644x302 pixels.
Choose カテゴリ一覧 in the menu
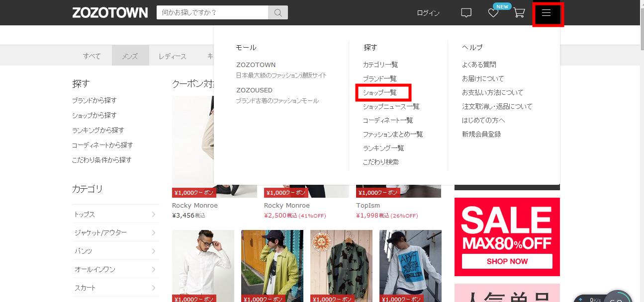pyautogui.click(x=380, y=65)
